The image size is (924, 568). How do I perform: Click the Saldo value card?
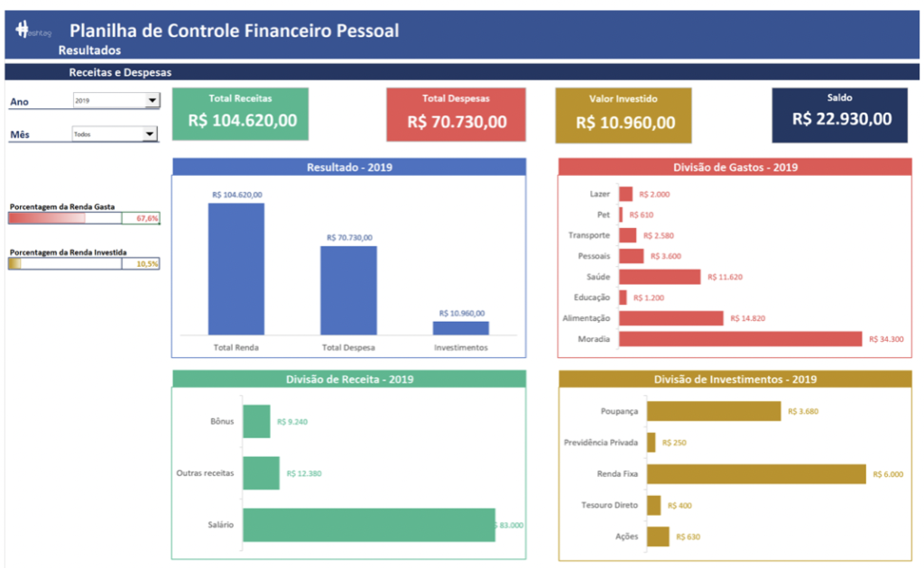(839, 113)
